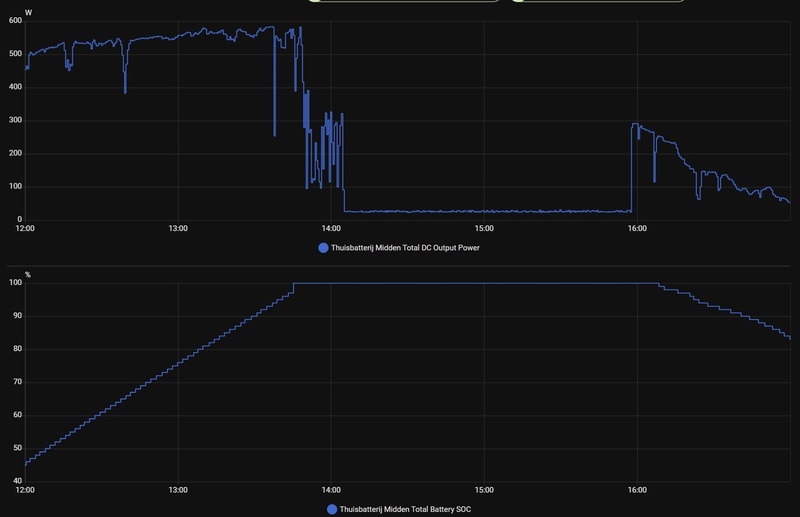This screenshot has width=800, height=517.
Task: Click the 90 value on percent axis
Action: (17, 315)
